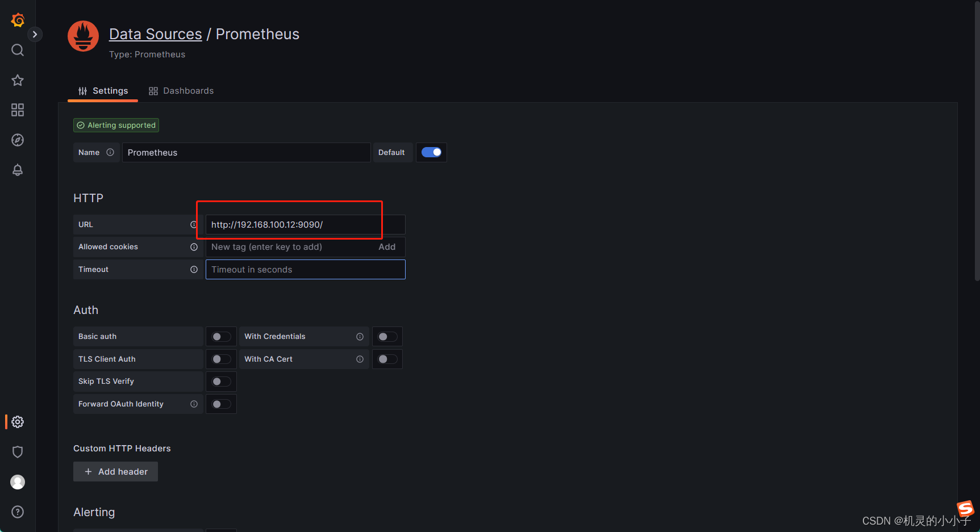Image resolution: width=980 pixels, height=532 pixels.
Task: Open the search icon in the sidebar
Action: pyautogui.click(x=18, y=50)
